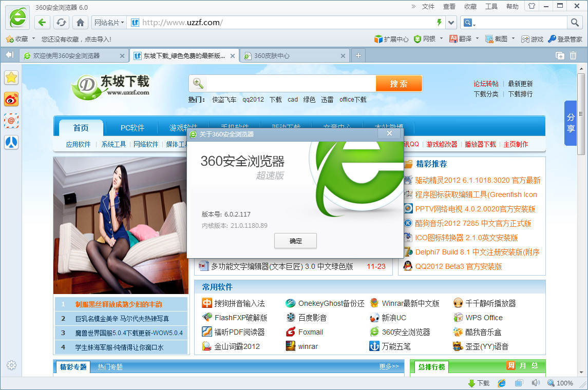Click the 网银 online banking icon
Screen dimensions: 588x390
pyautogui.click(x=425, y=39)
